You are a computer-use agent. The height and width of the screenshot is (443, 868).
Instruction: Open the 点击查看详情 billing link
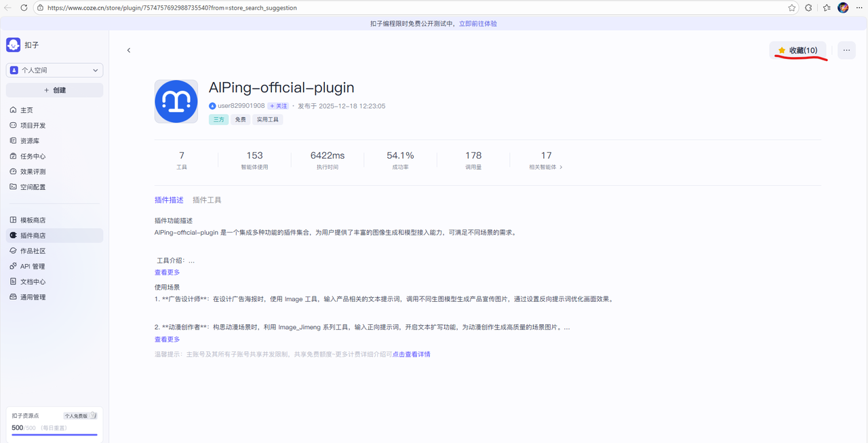pos(411,354)
